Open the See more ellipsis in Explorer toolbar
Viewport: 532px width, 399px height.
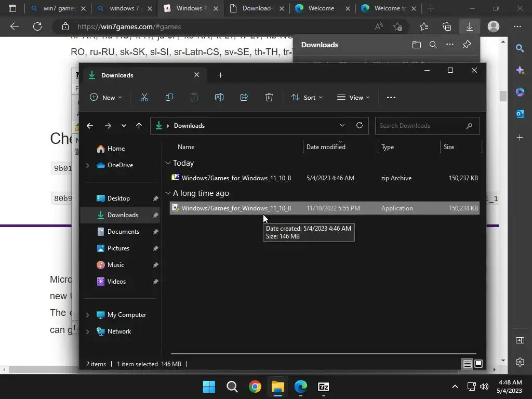pyautogui.click(x=391, y=97)
